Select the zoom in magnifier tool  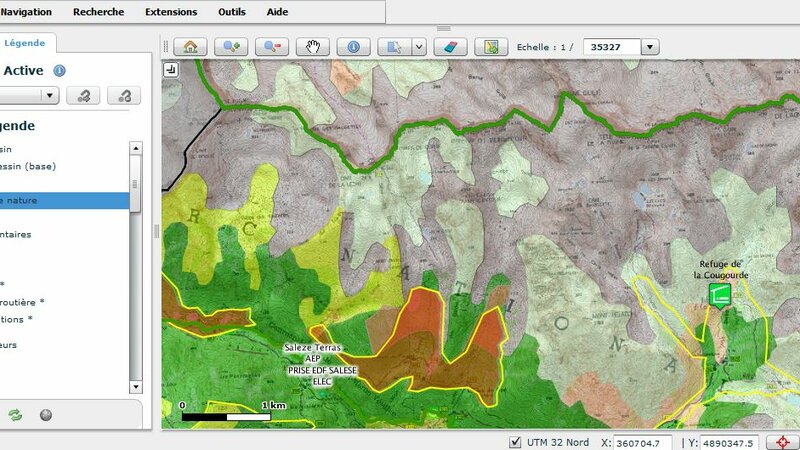pos(233,47)
